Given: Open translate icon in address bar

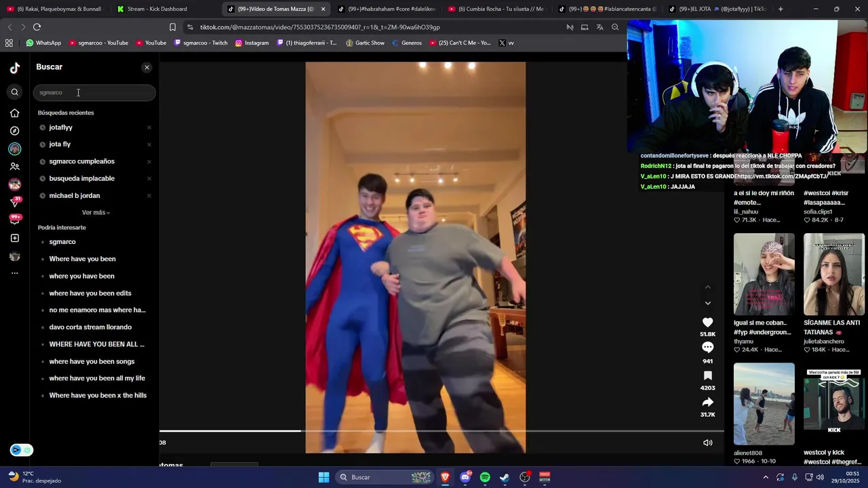Looking at the screenshot, I should pyautogui.click(x=599, y=27).
